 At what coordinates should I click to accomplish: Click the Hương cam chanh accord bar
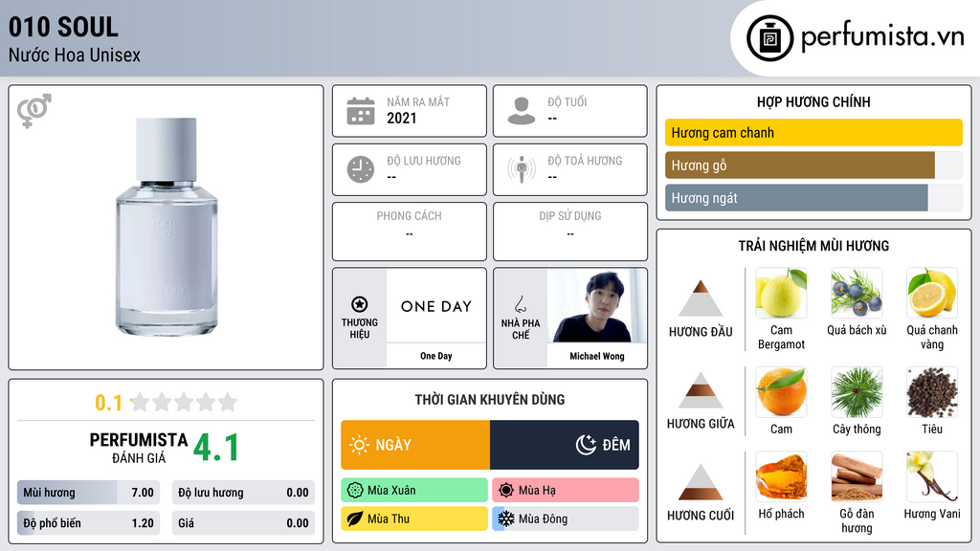click(x=813, y=132)
